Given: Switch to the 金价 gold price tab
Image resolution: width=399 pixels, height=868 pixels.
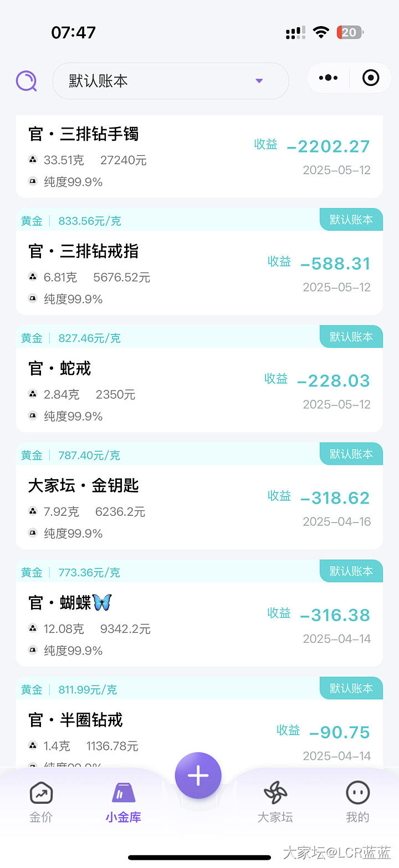Looking at the screenshot, I should [x=41, y=801].
